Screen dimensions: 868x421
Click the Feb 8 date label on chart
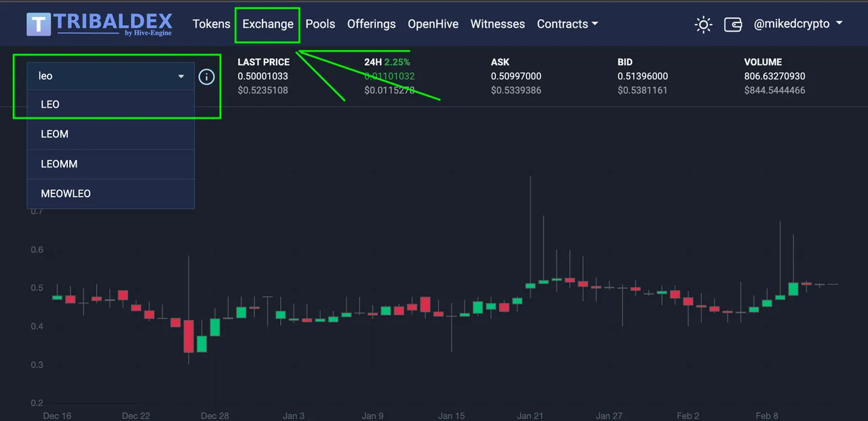(767, 416)
